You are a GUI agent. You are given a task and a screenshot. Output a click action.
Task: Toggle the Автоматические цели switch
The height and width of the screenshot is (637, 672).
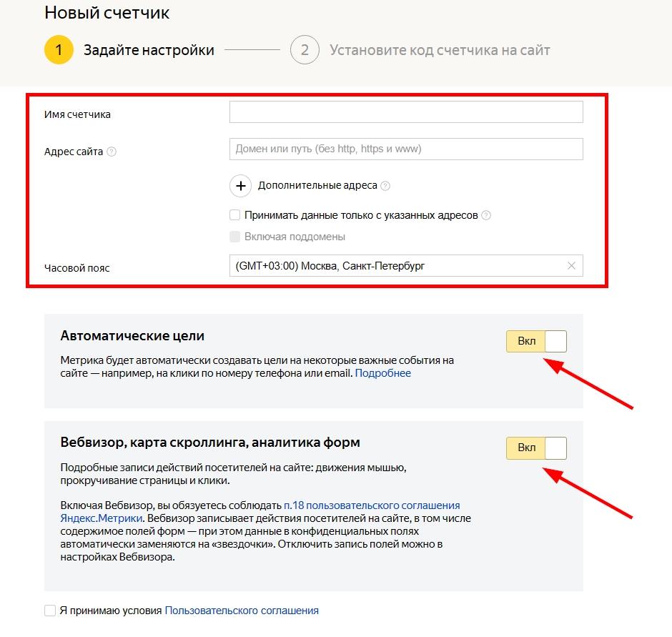coord(536,342)
